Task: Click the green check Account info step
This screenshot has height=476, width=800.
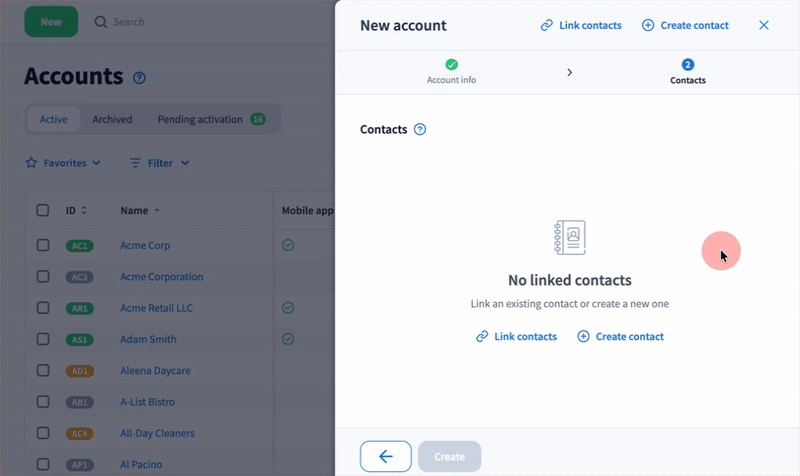Action: click(451, 65)
